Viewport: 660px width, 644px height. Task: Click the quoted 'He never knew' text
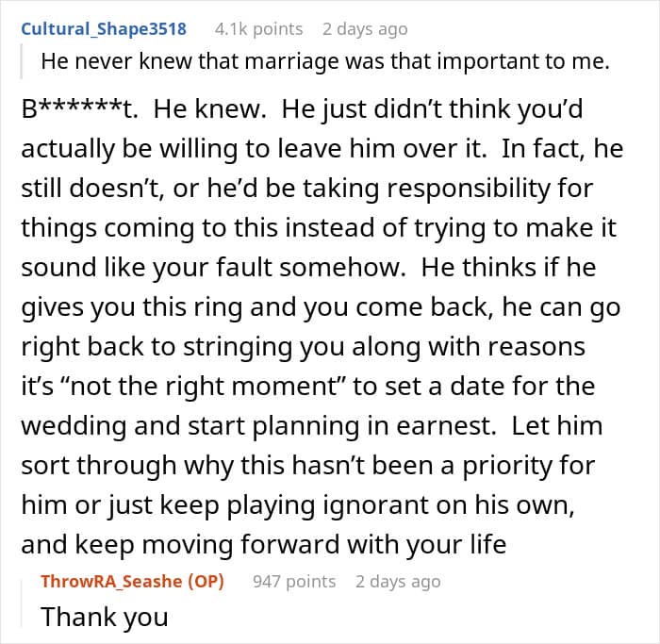(325, 61)
